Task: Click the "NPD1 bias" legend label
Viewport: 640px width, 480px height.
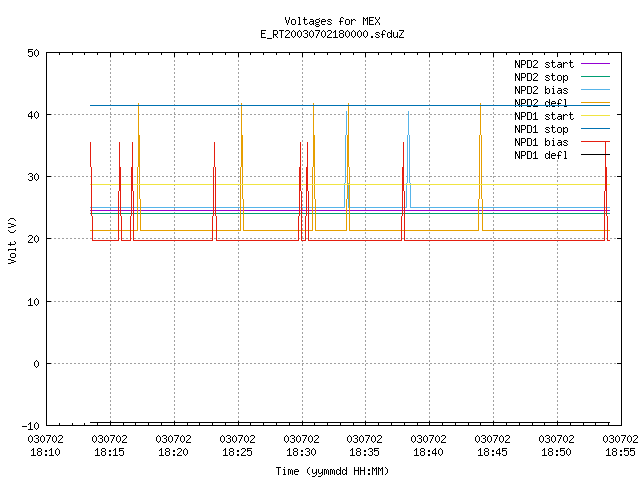Action: coord(541,142)
